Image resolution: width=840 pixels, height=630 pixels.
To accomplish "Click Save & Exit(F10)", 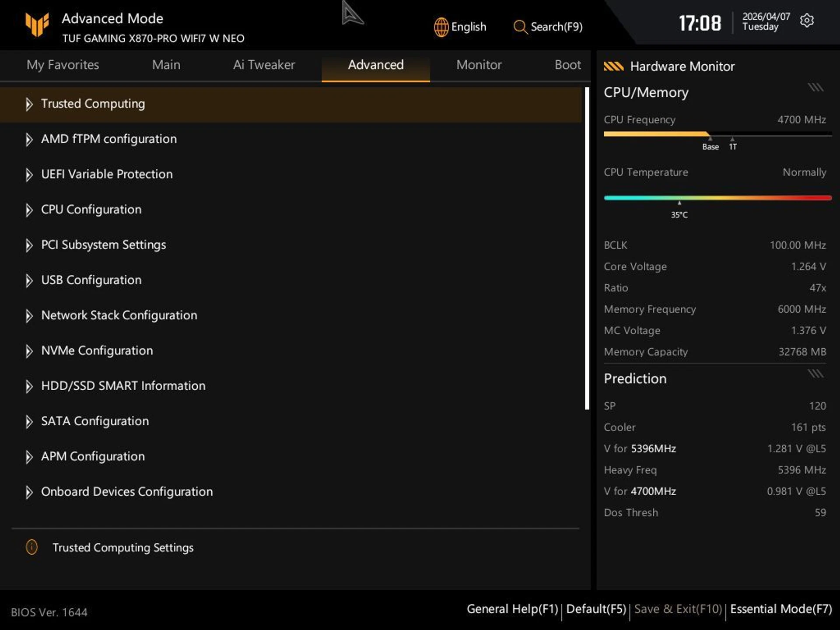I will (678, 609).
